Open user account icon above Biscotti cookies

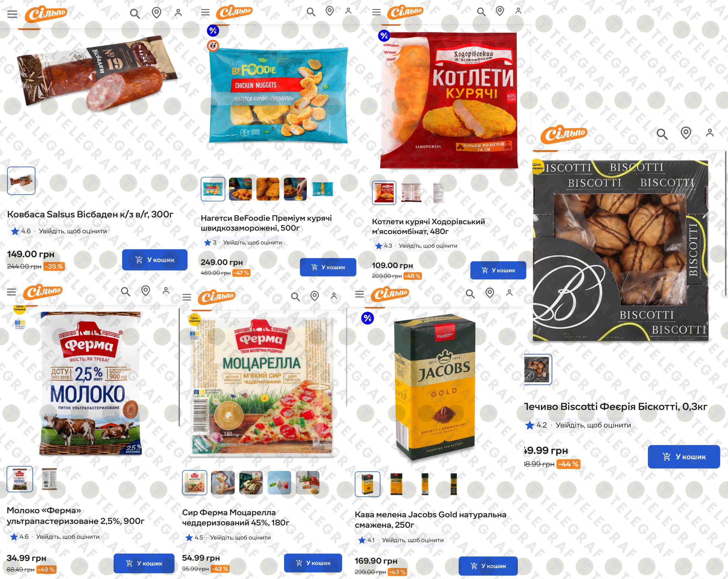[710, 133]
